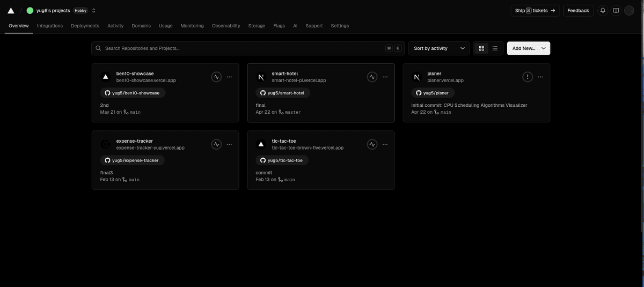This screenshot has height=287, width=644.
Task: Open the docs book icon
Action: click(616, 10)
